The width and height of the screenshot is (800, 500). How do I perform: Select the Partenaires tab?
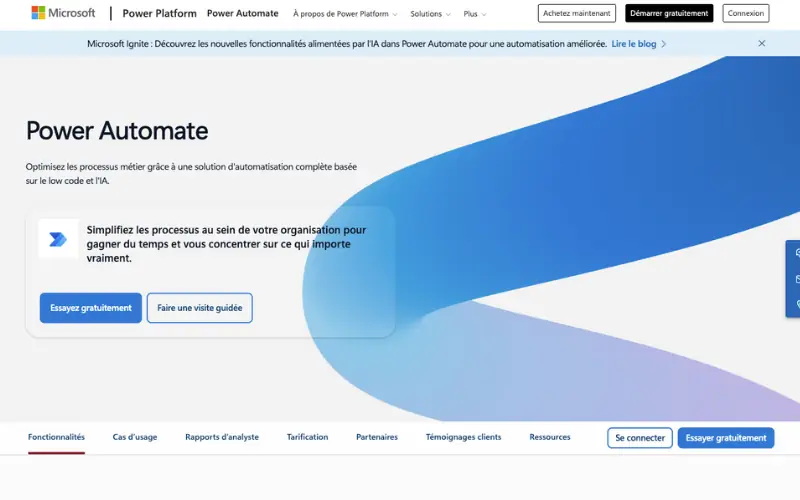pyautogui.click(x=377, y=437)
